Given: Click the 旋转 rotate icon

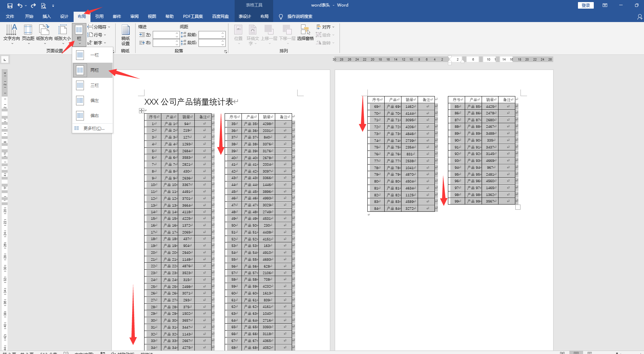Looking at the screenshot, I should pos(319,43).
